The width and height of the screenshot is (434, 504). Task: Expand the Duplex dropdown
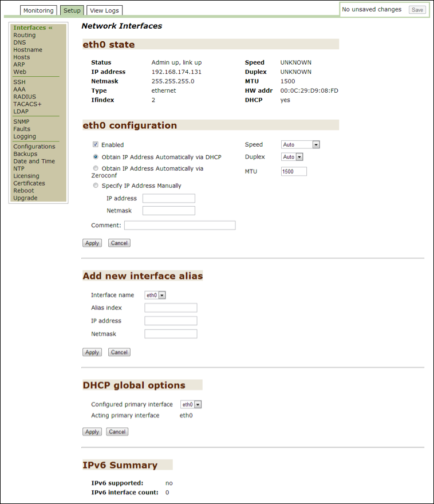[292, 157]
